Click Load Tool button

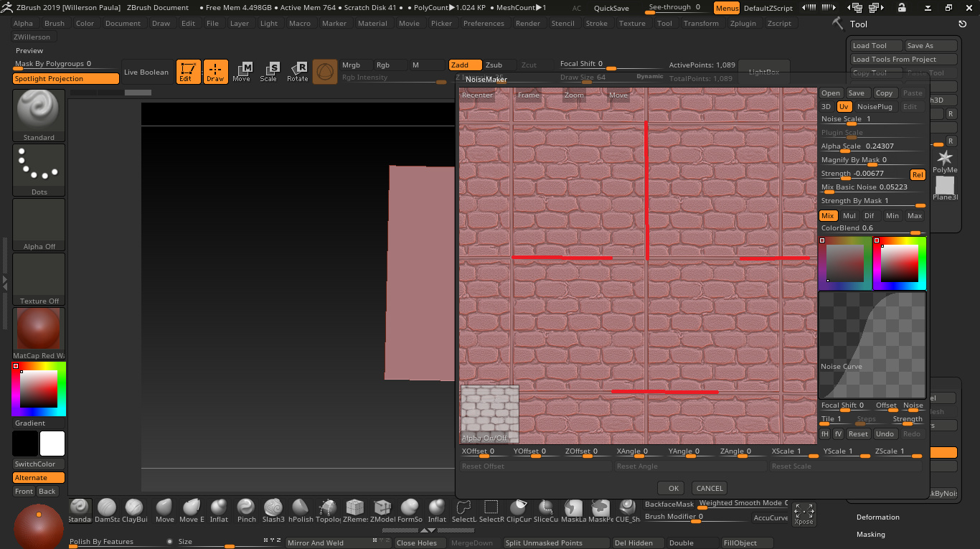pos(876,45)
